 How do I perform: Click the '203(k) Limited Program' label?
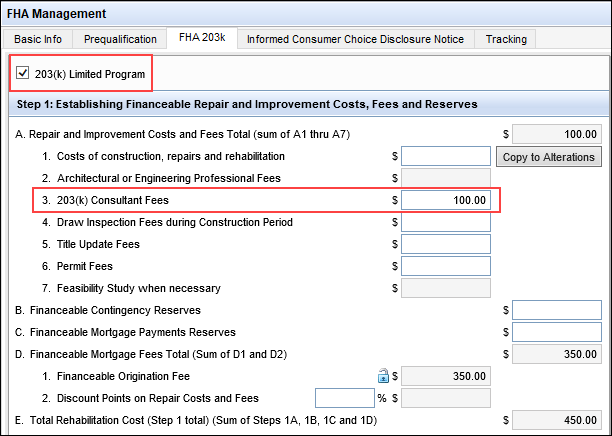[x=90, y=74]
